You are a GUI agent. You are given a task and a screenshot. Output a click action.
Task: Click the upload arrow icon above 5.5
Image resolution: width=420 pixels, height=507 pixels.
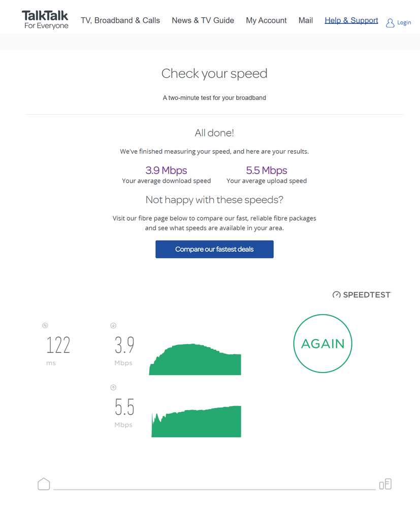[x=113, y=387]
